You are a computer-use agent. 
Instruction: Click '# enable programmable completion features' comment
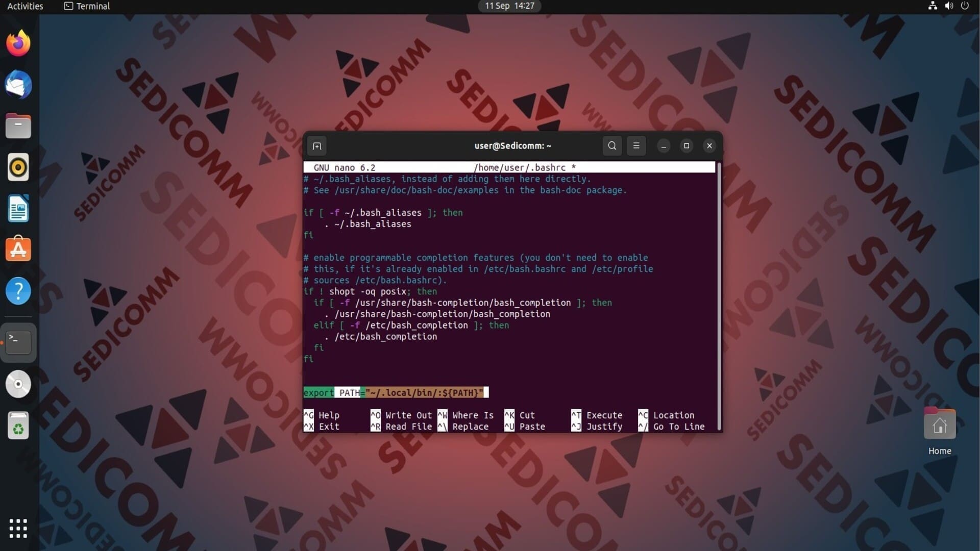(476, 258)
